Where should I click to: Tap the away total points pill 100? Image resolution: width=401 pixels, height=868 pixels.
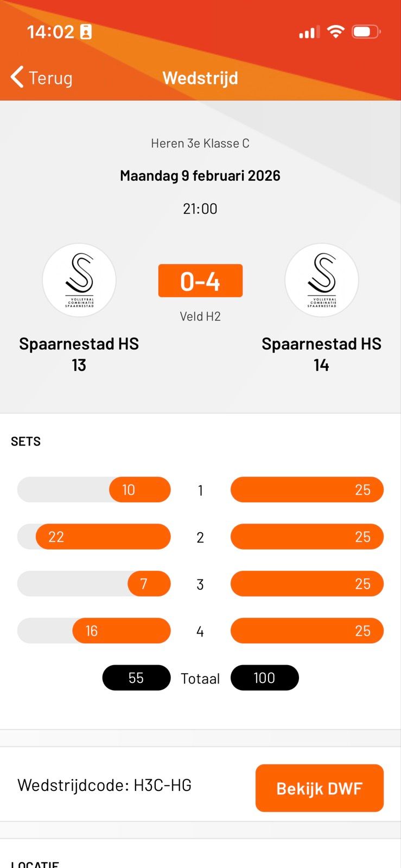coord(264,678)
